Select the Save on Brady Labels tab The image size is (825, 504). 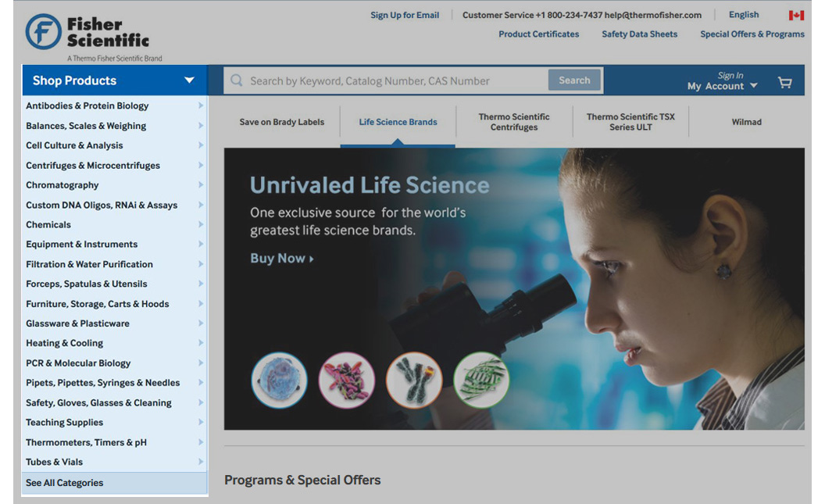(x=281, y=122)
